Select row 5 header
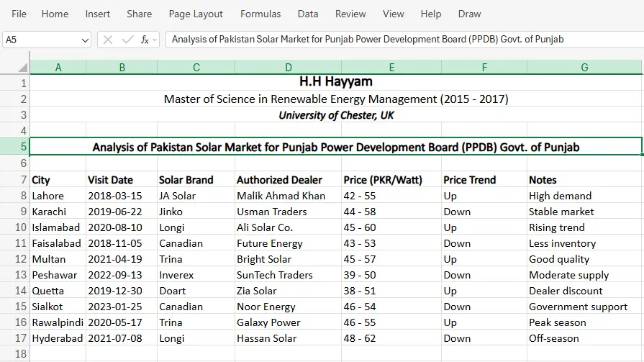 coord(15,147)
